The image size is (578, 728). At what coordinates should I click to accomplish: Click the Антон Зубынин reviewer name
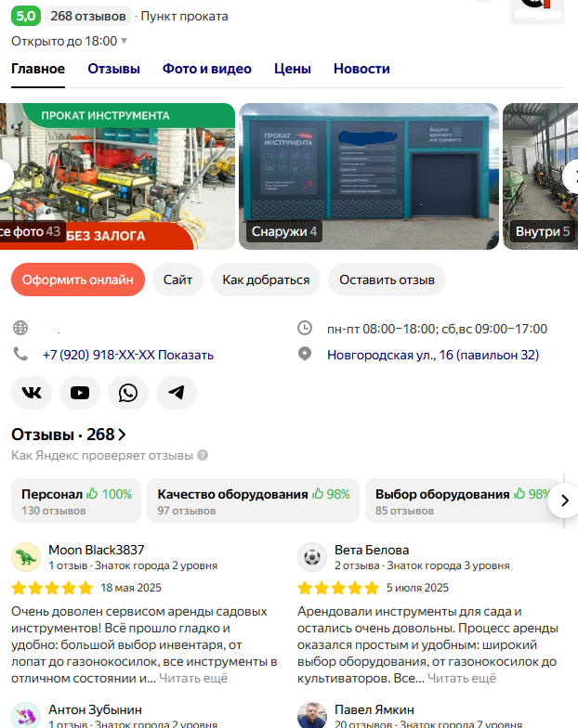click(95, 709)
